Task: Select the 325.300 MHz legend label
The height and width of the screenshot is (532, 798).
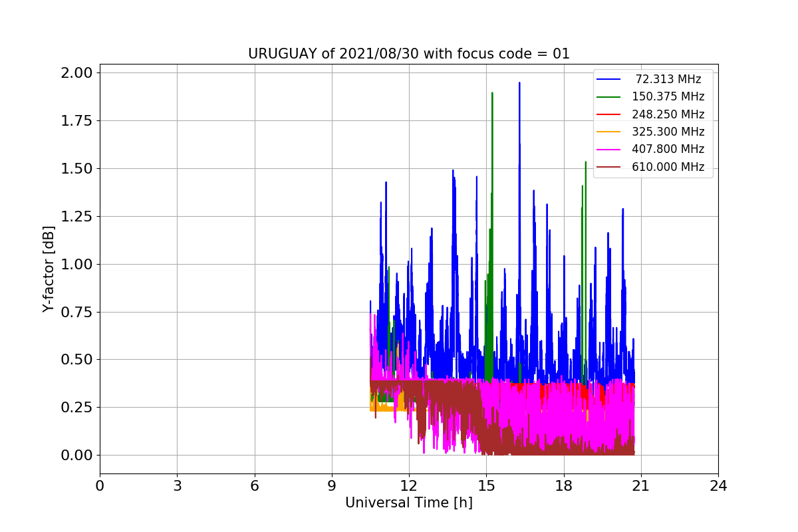Action: 668,132
